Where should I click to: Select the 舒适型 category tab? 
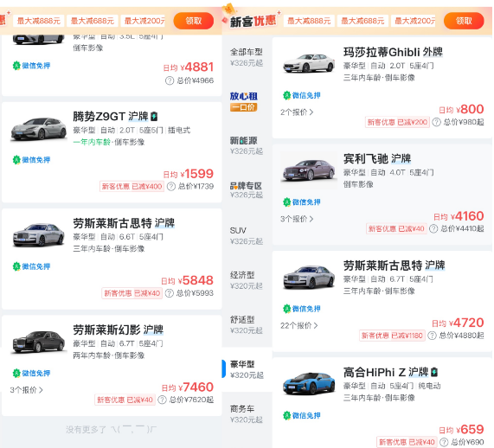[x=247, y=324]
